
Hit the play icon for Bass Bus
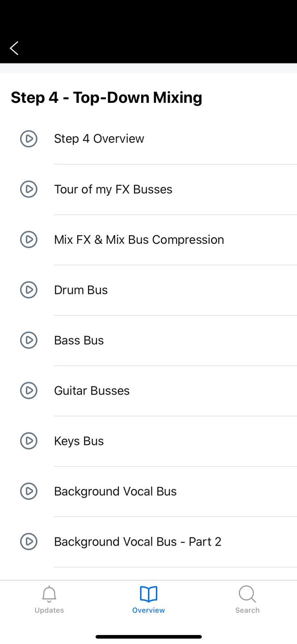29,340
